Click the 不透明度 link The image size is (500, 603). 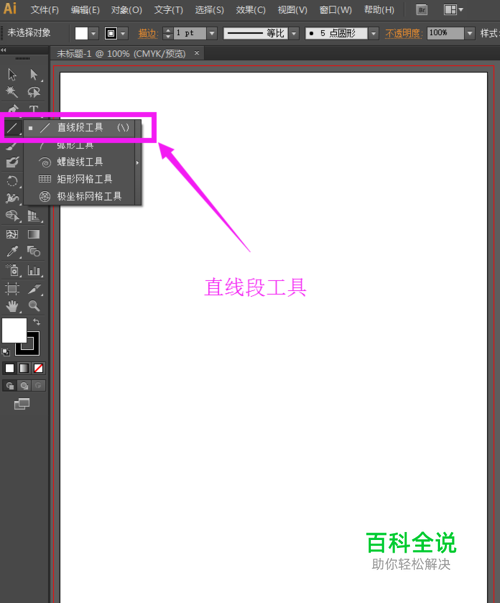coord(403,34)
